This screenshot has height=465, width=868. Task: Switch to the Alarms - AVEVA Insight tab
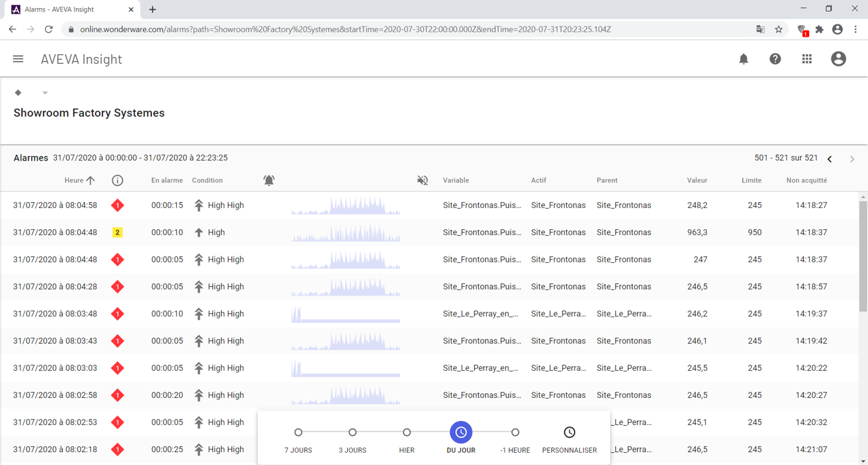click(x=68, y=9)
